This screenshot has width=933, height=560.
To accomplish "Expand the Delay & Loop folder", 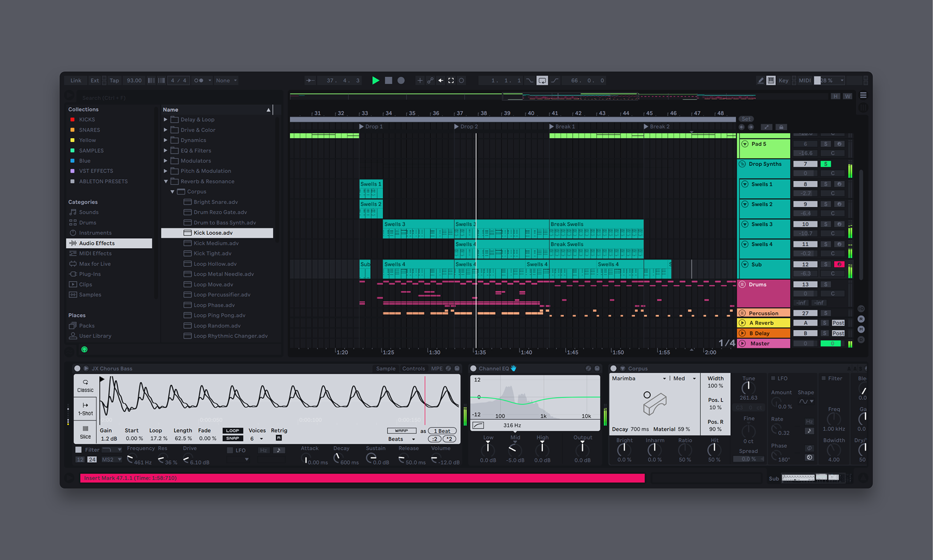I will tap(166, 119).
